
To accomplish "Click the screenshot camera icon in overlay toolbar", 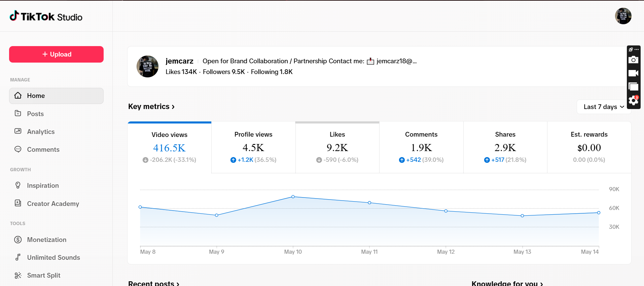I will 633,60.
